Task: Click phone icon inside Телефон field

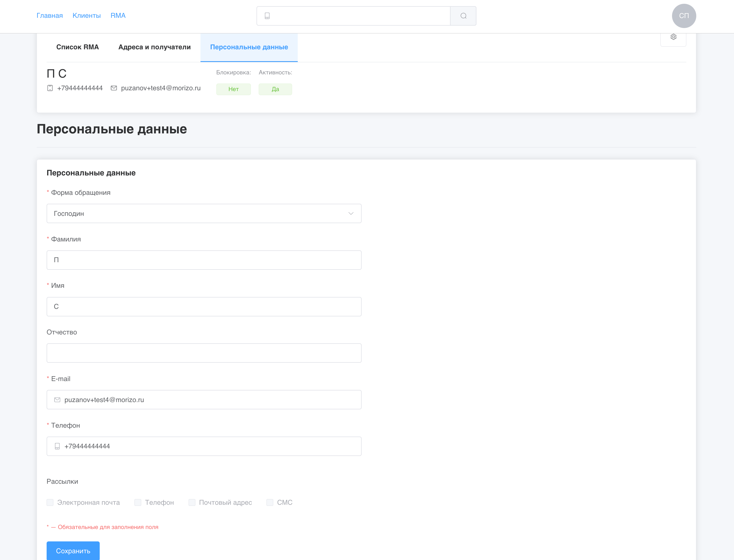Action: [x=57, y=446]
